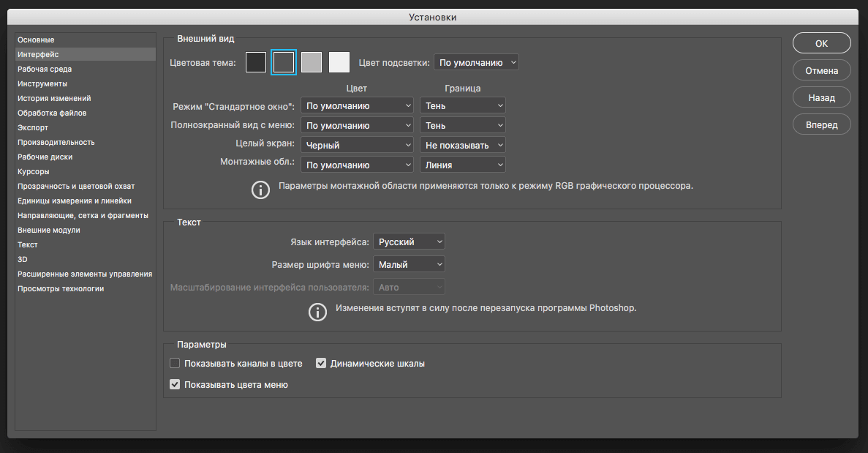Open the Инструменты preferences section

tap(42, 83)
